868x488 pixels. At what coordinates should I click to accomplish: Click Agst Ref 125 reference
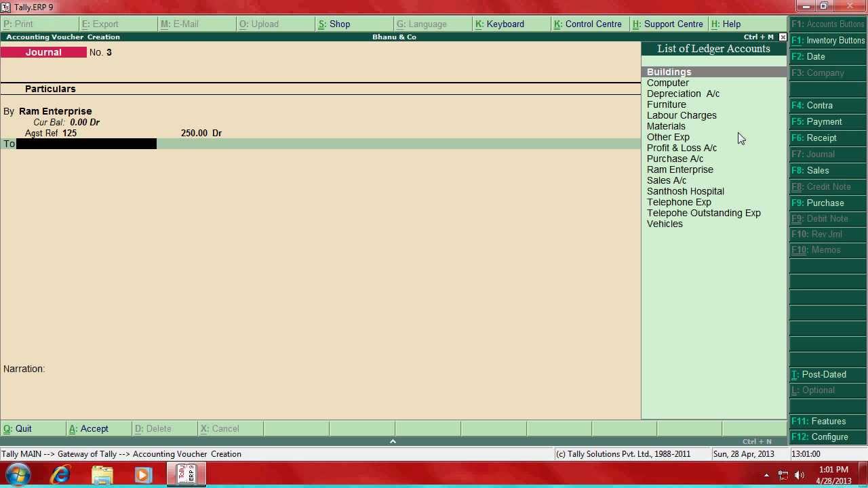51,133
